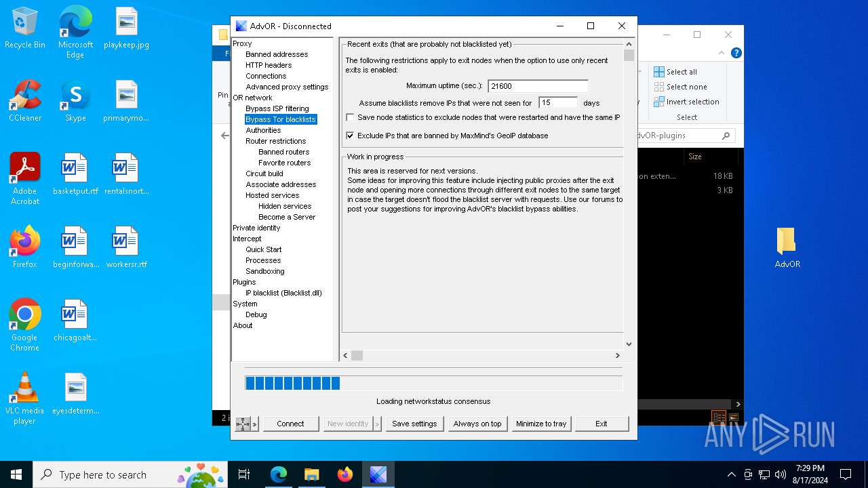Click networkstatus consensus loading progress bar
The image size is (868, 488).
coord(433,383)
